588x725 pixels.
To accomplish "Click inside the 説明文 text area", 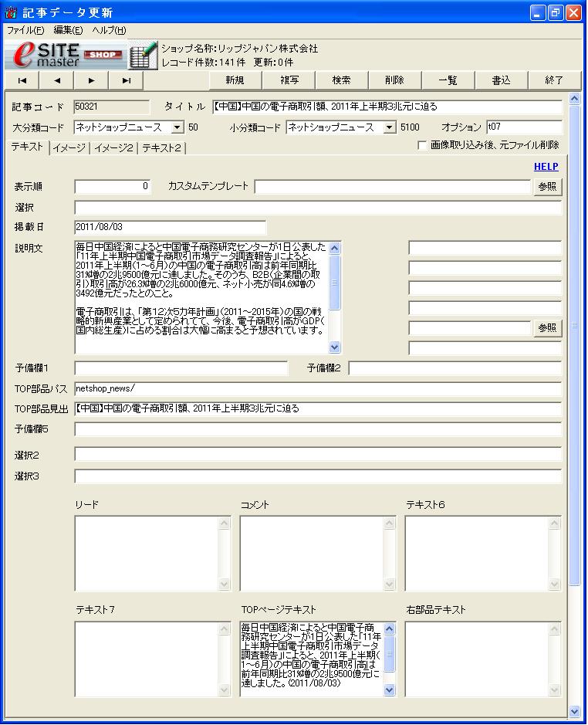I will pos(201,296).
